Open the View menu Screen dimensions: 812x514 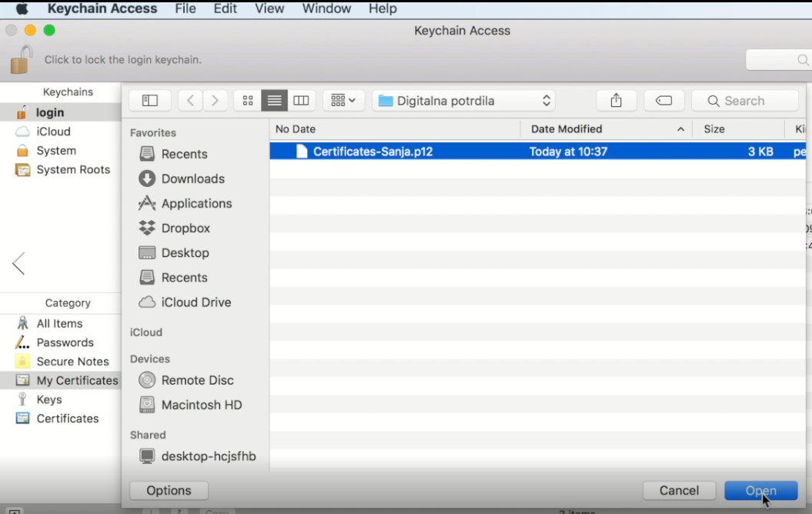coord(269,8)
